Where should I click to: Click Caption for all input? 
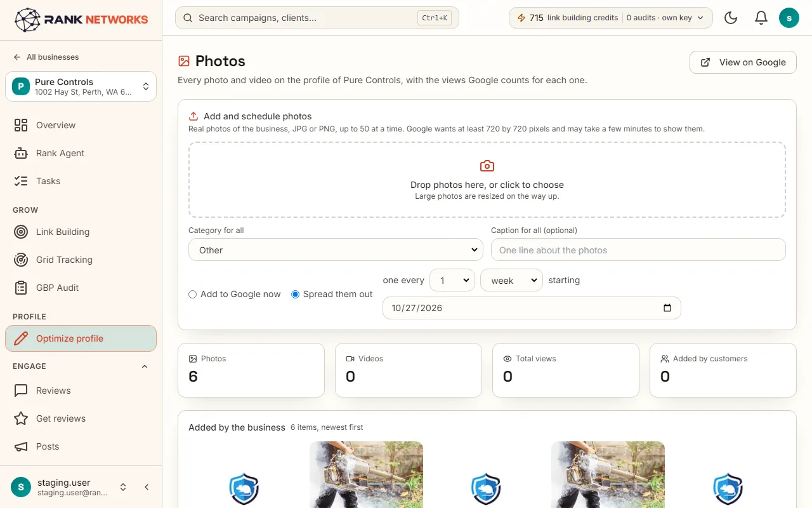click(x=638, y=250)
